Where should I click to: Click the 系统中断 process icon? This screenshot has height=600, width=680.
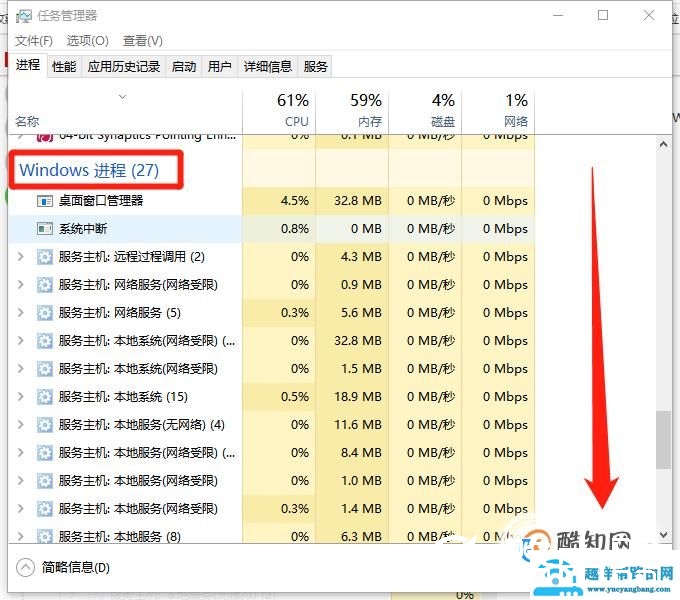coord(45,228)
